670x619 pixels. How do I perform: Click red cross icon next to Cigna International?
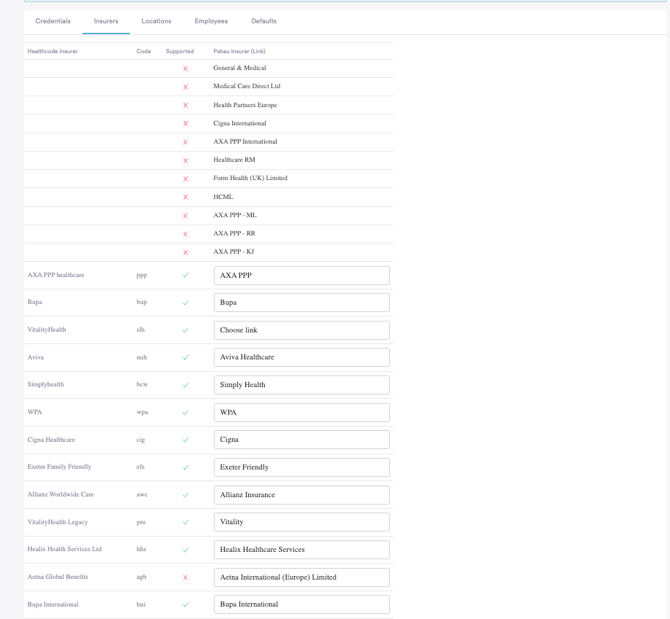tap(185, 124)
